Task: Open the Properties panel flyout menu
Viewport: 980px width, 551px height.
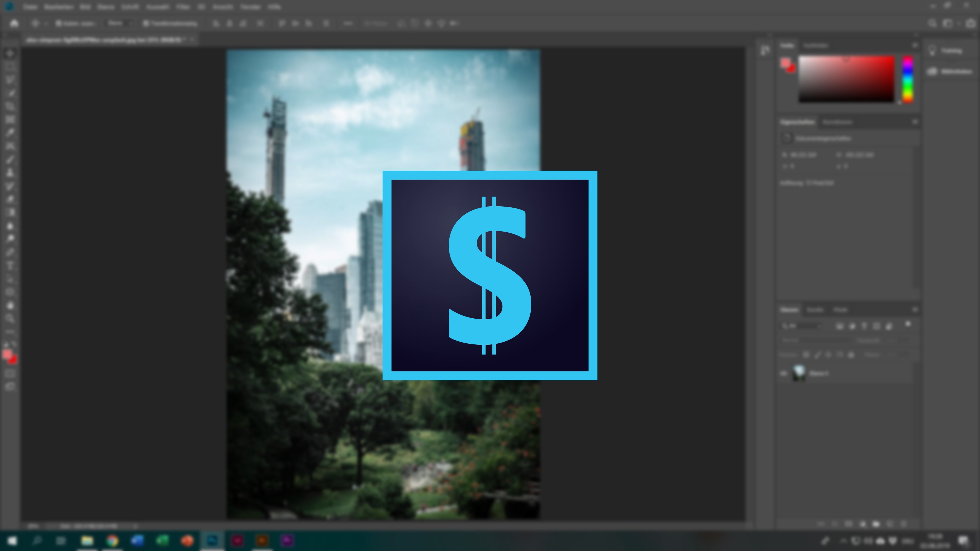Action: pos(915,122)
